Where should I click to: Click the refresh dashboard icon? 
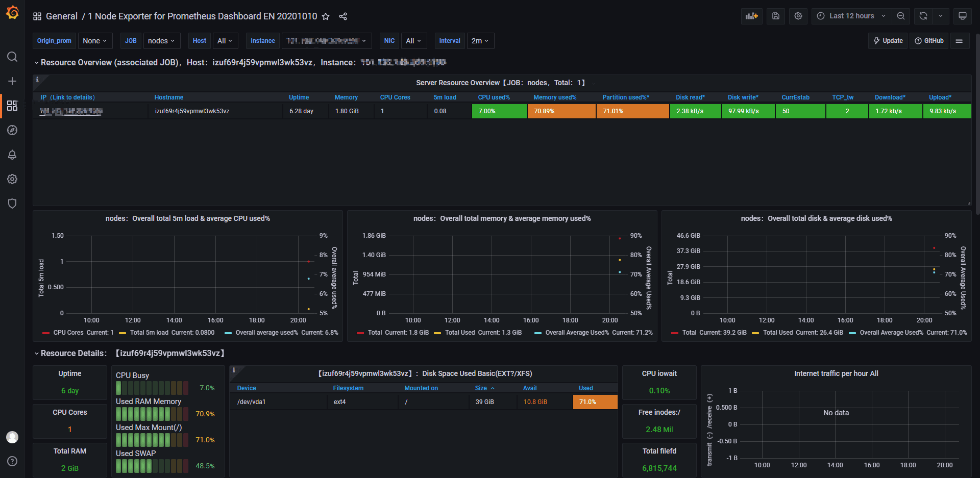(x=923, y=16)
